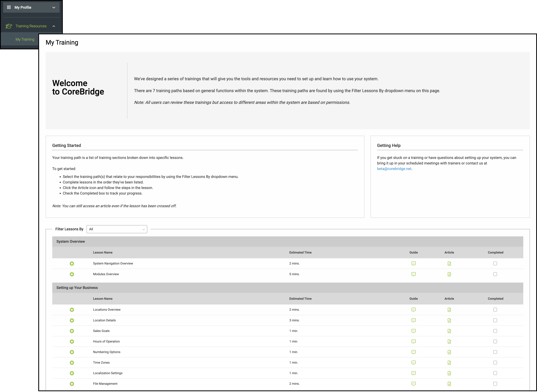Click the graduation cap Training Resources icon

[x=9, y=26]
